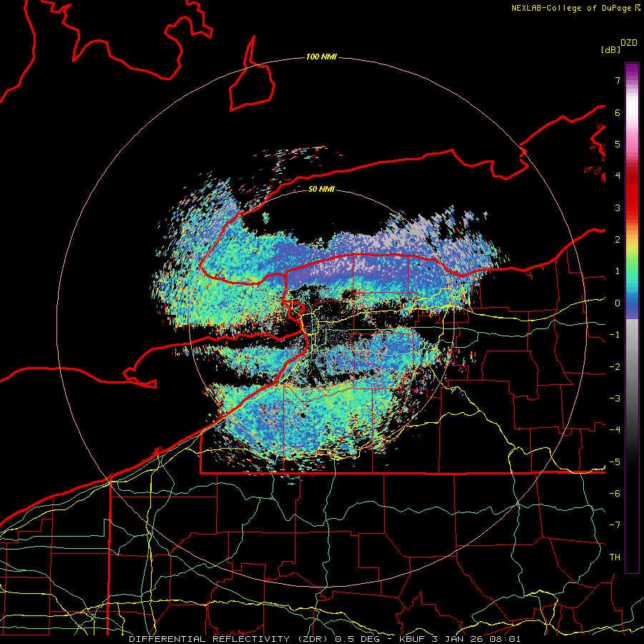644x644 pixels.
Task: Click the -7 value on the color scale
Action: [615, 525]
